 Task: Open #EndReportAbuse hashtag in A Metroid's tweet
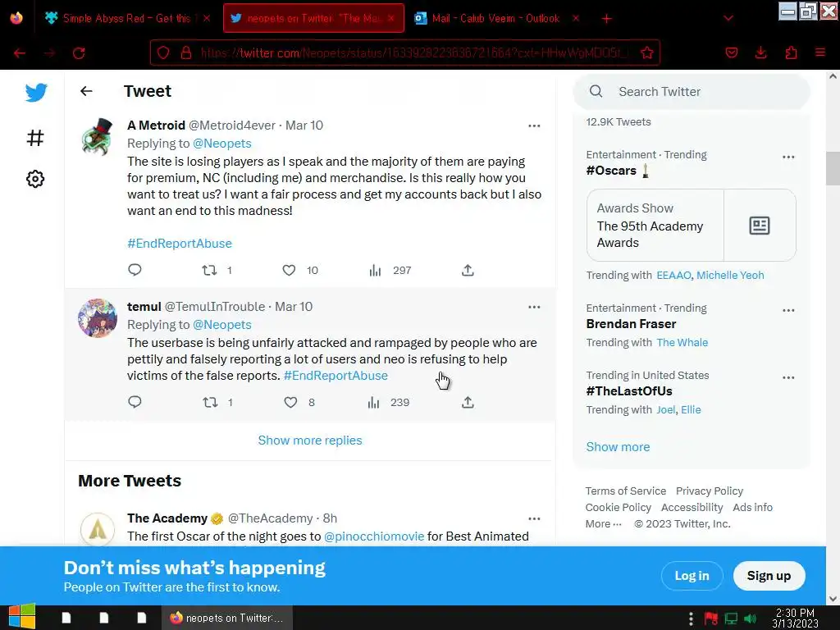click(180, 243)
